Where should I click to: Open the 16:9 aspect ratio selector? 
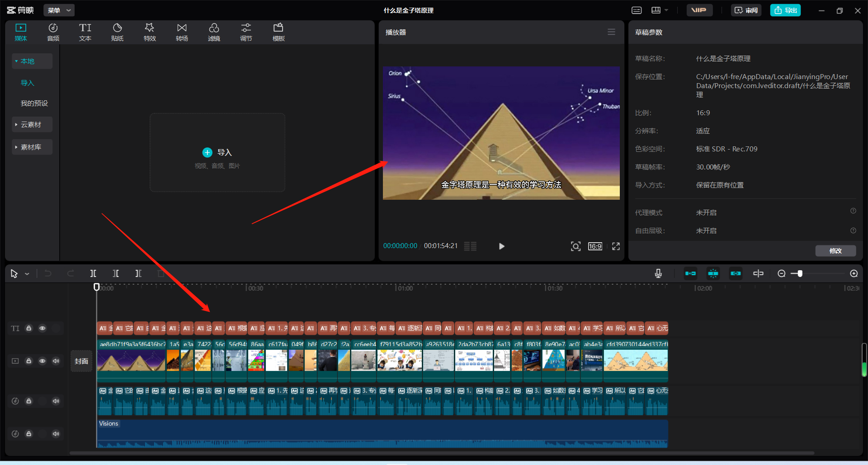pyautogui.click(x=595, y=246)
